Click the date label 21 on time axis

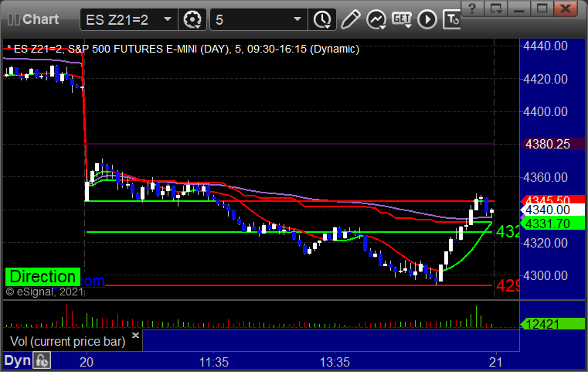click(496, 362)
